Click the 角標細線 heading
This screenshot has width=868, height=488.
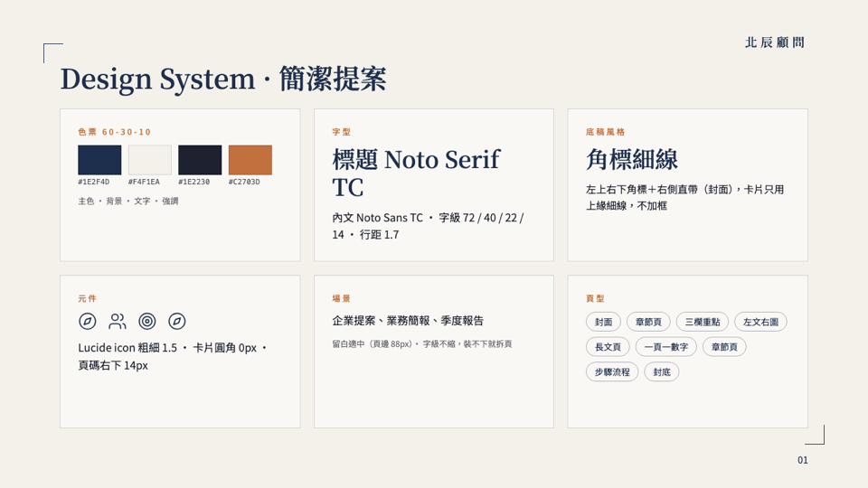click(x=632, y=159)
